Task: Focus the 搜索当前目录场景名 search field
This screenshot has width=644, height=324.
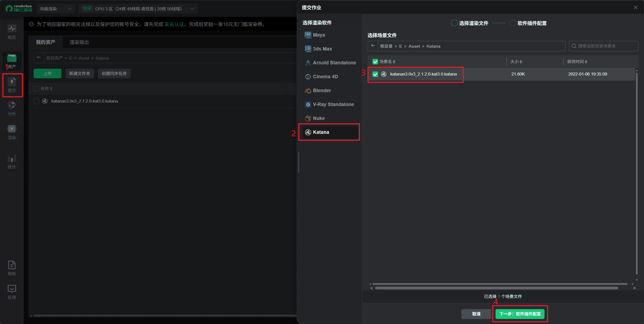Action: (604, 46)
